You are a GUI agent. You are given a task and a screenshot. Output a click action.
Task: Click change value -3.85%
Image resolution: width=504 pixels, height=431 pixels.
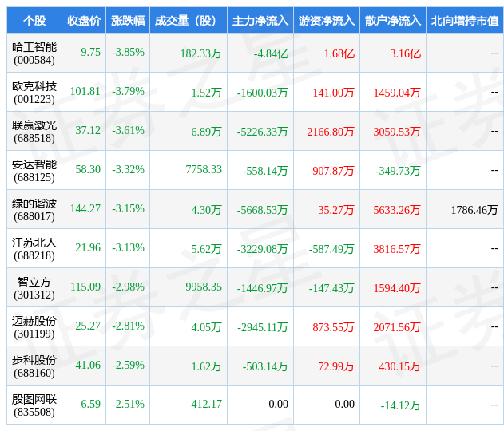pyautogui.click(x=128, y=52)
